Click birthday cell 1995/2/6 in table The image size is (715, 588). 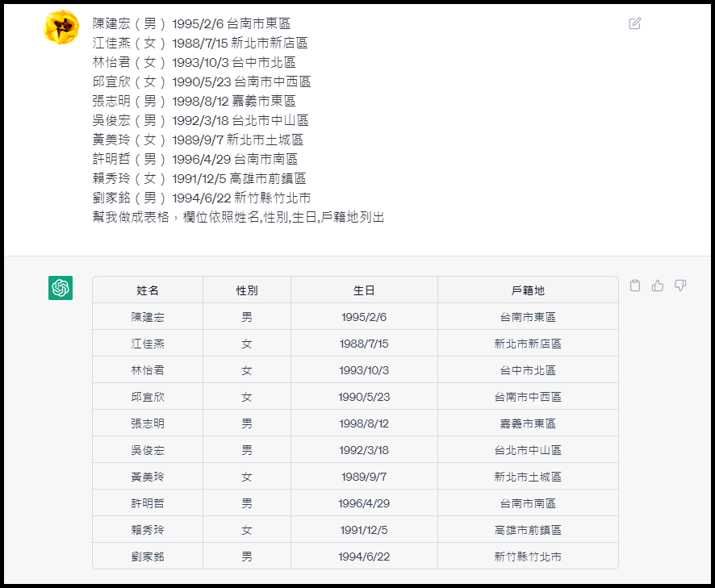point(364,317)
